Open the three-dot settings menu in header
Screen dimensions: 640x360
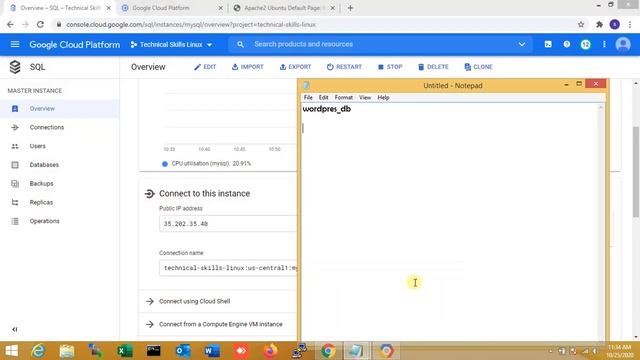point(604,44)
